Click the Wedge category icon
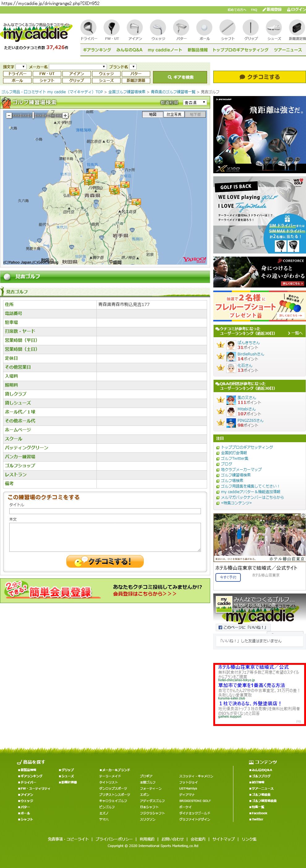Image resolution: width=306 pixels, height=868 pixels. 158,27
